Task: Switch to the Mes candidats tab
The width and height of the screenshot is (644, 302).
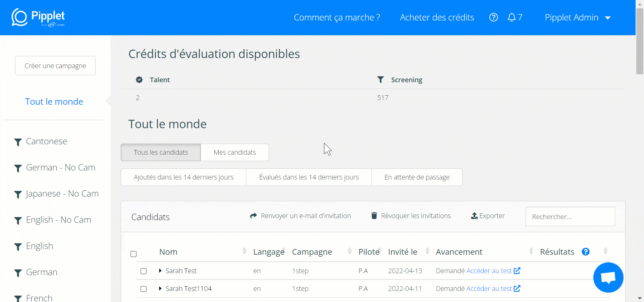Action: (235, 152)
